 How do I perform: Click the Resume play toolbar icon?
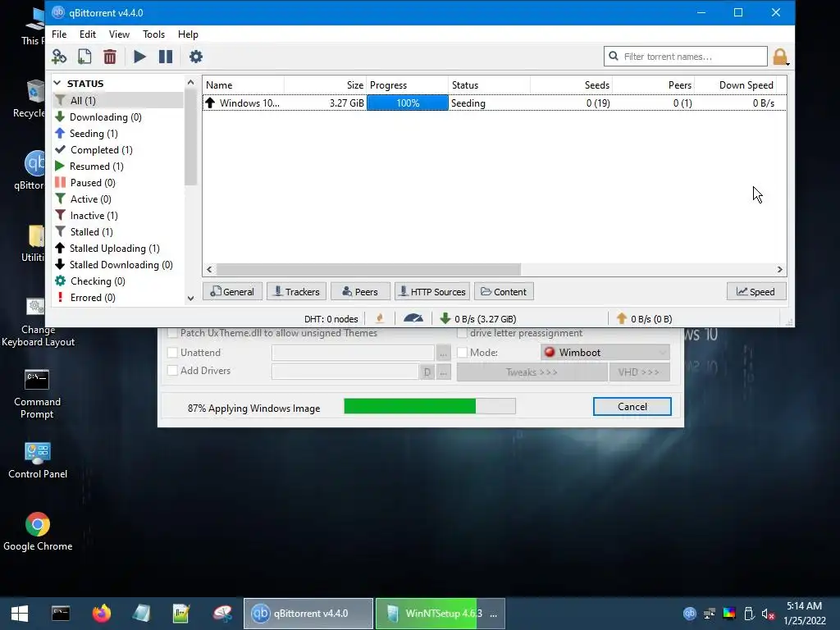point(139,57)
